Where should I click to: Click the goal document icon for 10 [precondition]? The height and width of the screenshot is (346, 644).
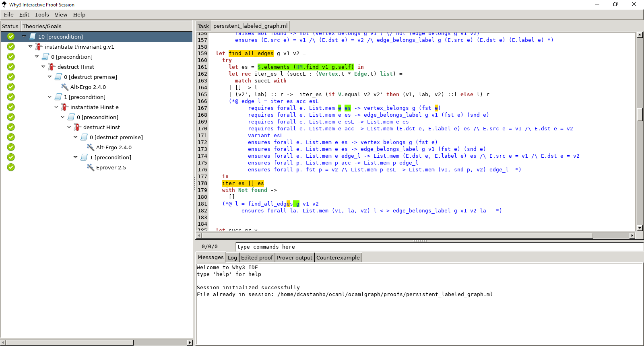[33, 37]
